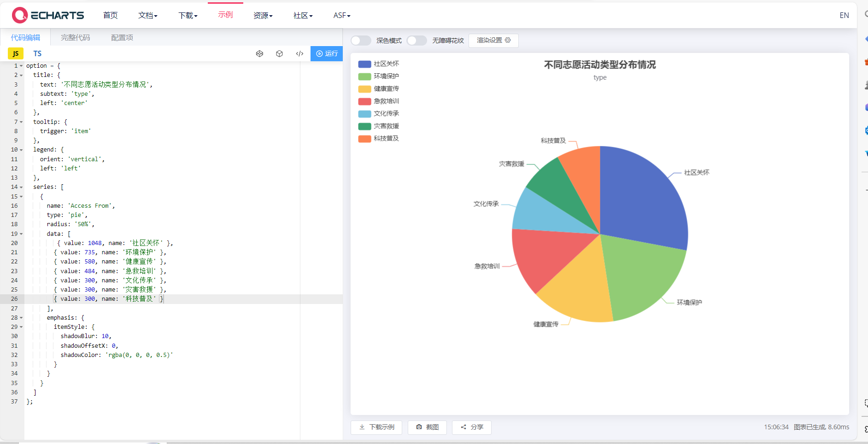
Task: Open screenshot tool via camera 截图 icon
Action: 419,427
